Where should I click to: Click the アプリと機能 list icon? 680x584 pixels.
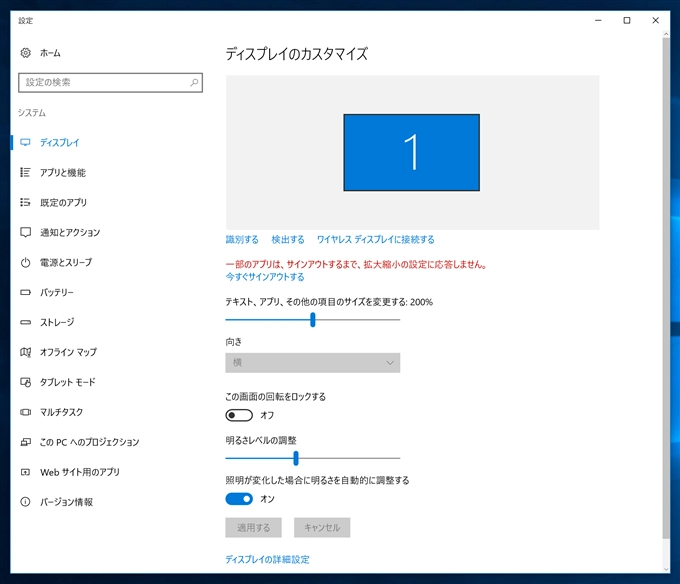pyautogui.click(x=26, y=172)
